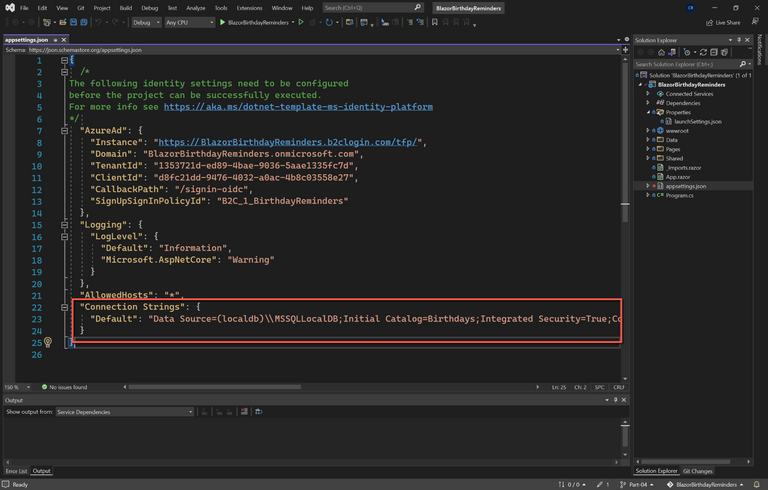Click the Save All toolbar icon

click(x=84, y=22)
